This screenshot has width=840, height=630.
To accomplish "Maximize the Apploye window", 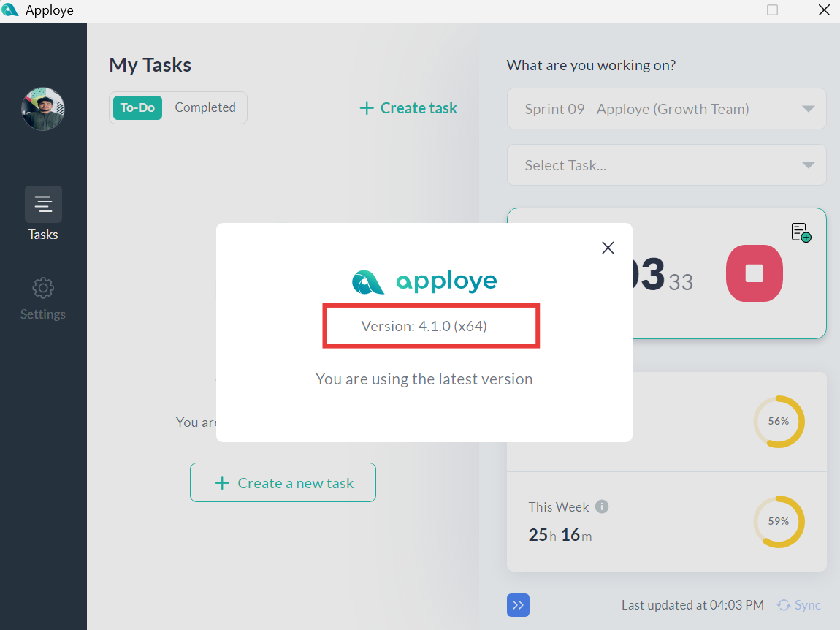I will tap(773, 10).
